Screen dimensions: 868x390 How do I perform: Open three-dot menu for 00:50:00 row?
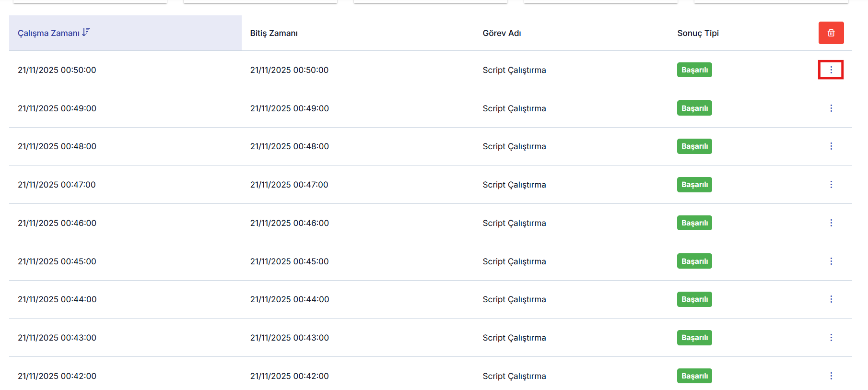(x=831, y=70)
